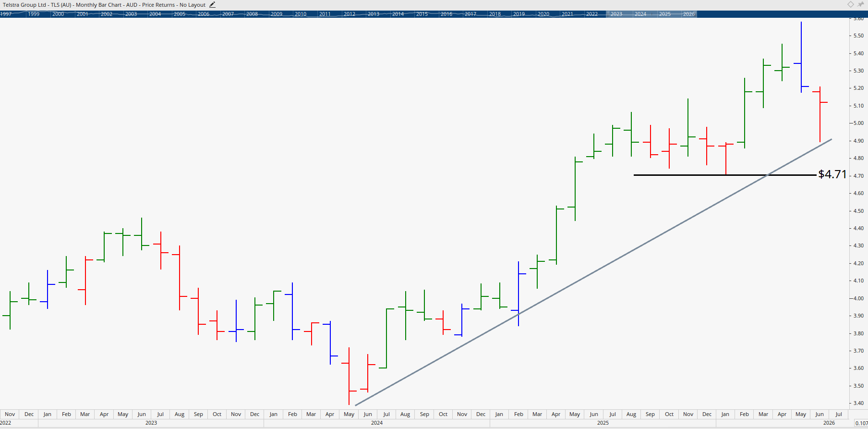Screen dimensions: 868x429
Task: Click the diamond icon at top right
Action: [x=851, y=4]
